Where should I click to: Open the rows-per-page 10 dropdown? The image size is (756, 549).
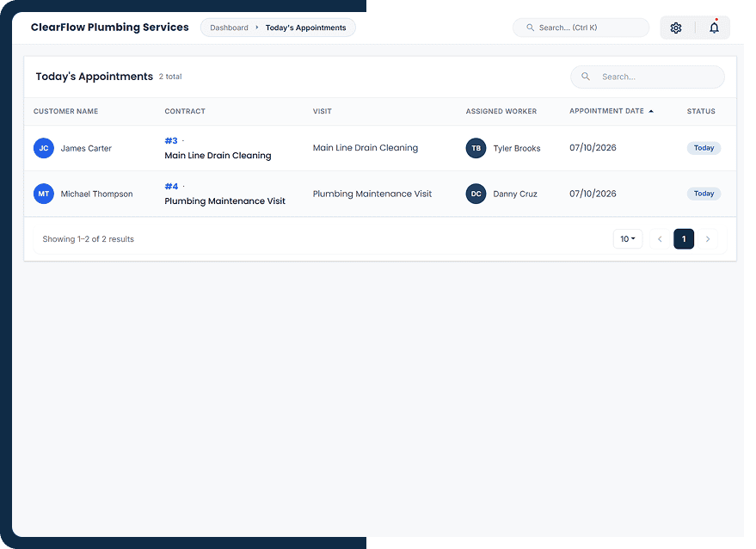(x=628, y=239)
